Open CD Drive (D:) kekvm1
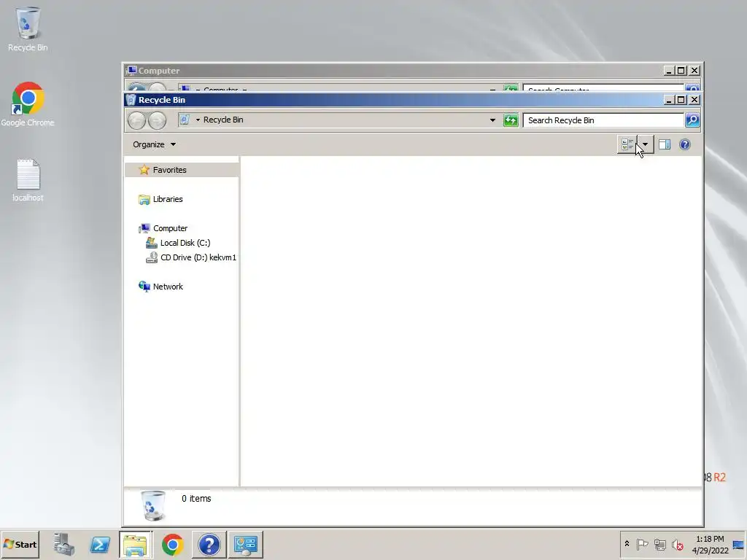Screen dimensions: 747x560 pos(198,257)
